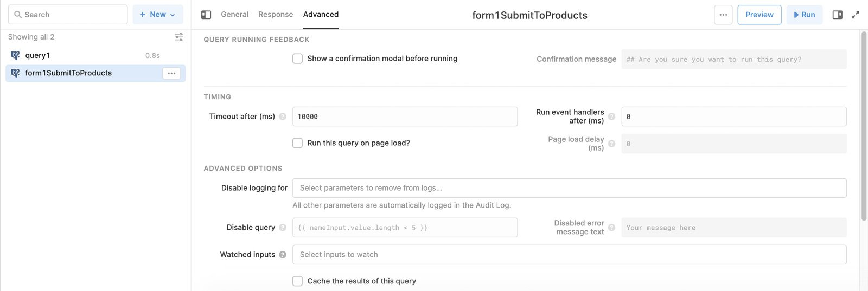868x291 pixels.
Task: Switch to the General tab
Action: [x=234, y=15]
